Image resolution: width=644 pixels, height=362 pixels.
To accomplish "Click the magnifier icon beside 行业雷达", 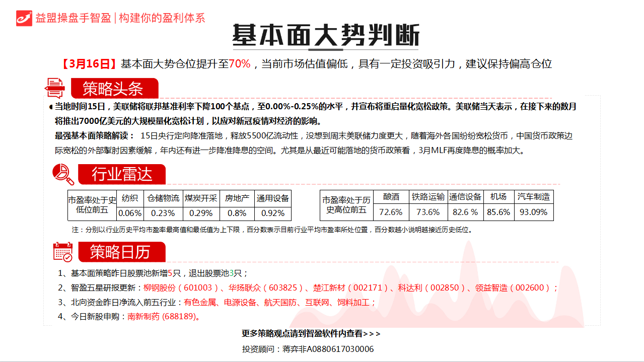I will tap(63, 174).
